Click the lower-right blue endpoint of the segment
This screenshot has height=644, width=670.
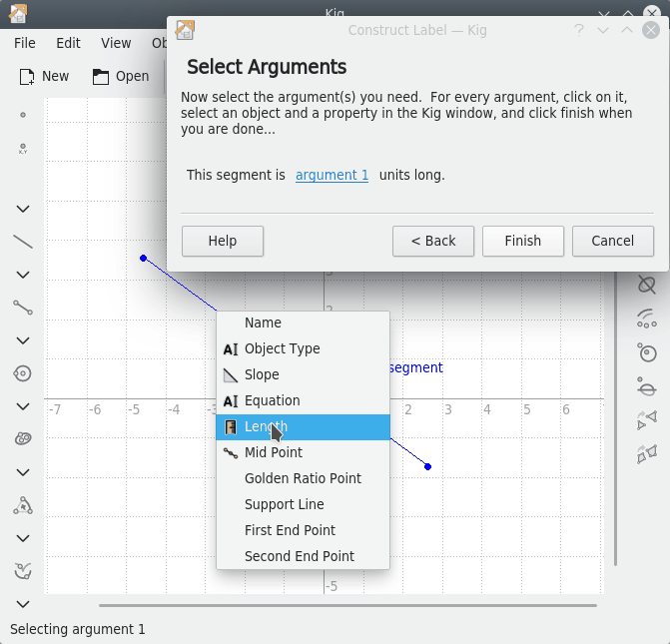pyautogui.click(x=428, y=466)
